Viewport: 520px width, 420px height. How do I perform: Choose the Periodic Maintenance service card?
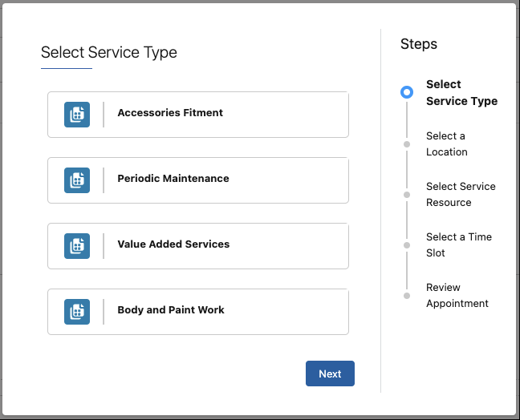[198, 180]
